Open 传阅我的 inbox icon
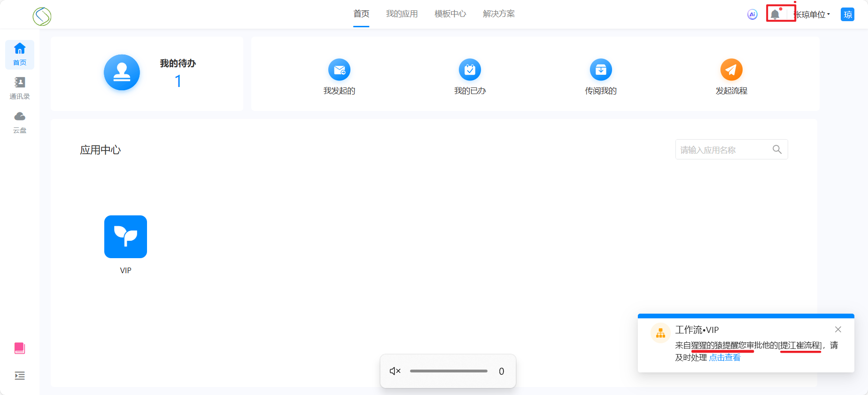The height and width of the screenshot is (395, 868). (x=601, y=70)
